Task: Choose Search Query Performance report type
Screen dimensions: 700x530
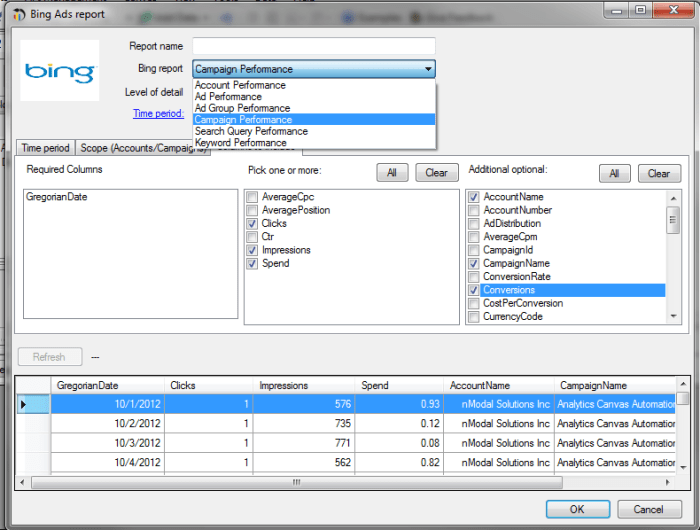Action: [x=314, y=131]
